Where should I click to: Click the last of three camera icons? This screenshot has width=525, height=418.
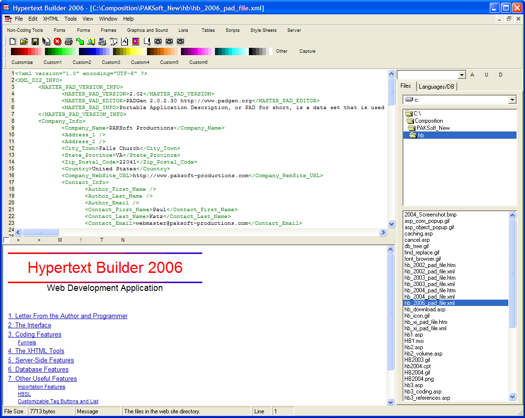pyautogui.click(x=180, y=41)
